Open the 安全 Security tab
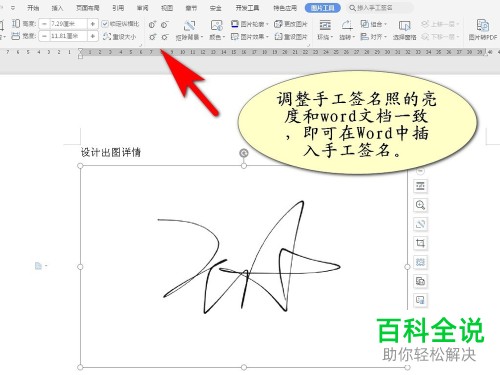Screen dimensions: 500x375 tap(216, 8)
